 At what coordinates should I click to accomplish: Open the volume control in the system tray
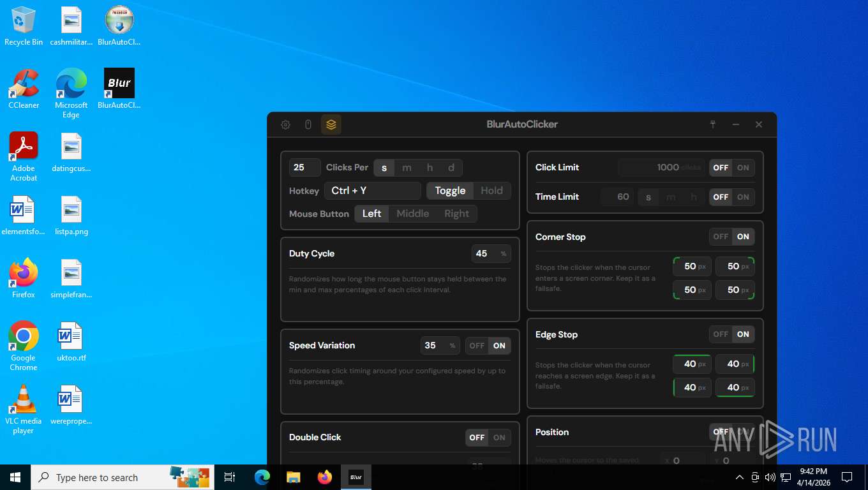770,477
